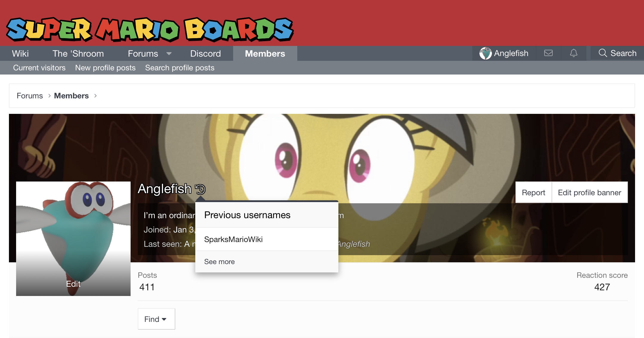Open Search profile posts link
Screen dimensions: 644x338
(x=180, y=68)
